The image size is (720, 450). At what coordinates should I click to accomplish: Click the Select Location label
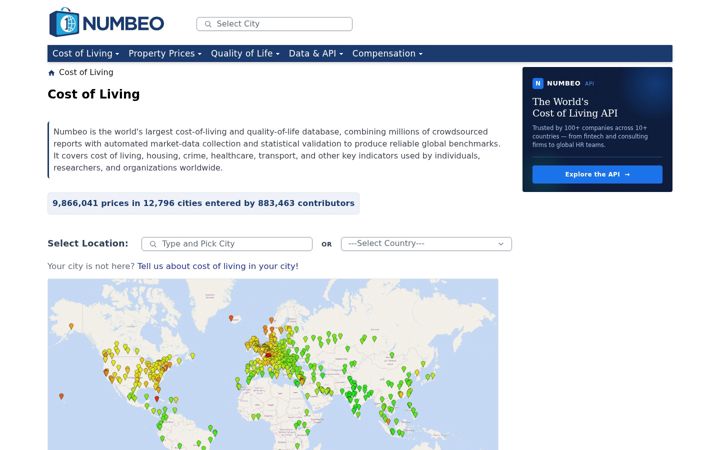(x=88, y=243)
